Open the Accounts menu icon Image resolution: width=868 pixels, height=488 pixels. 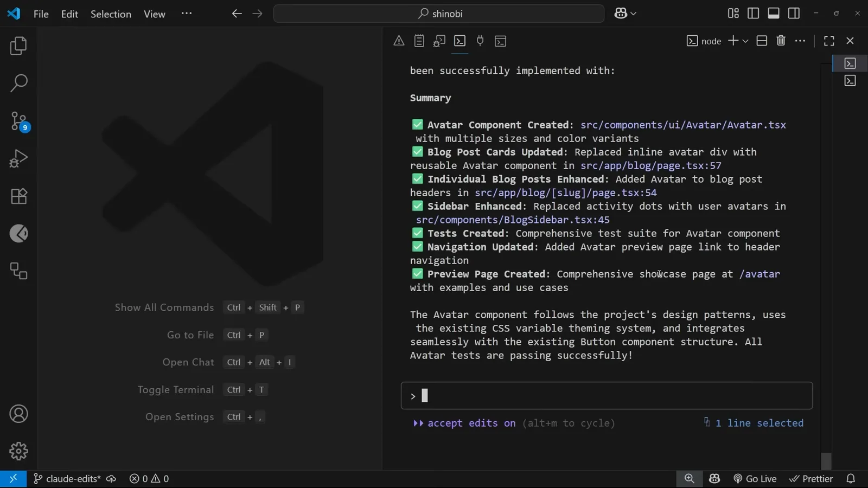[x=18, y=414]
